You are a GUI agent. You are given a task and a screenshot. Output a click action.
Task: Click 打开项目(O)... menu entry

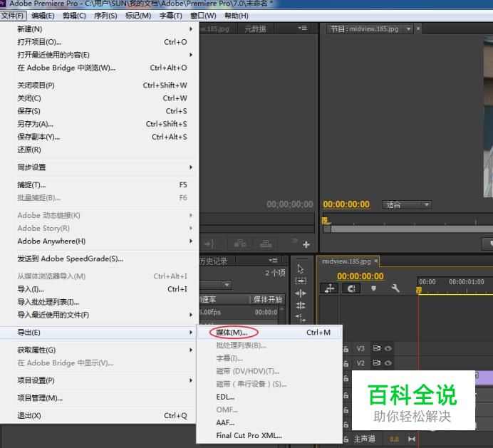pos(98,42)
